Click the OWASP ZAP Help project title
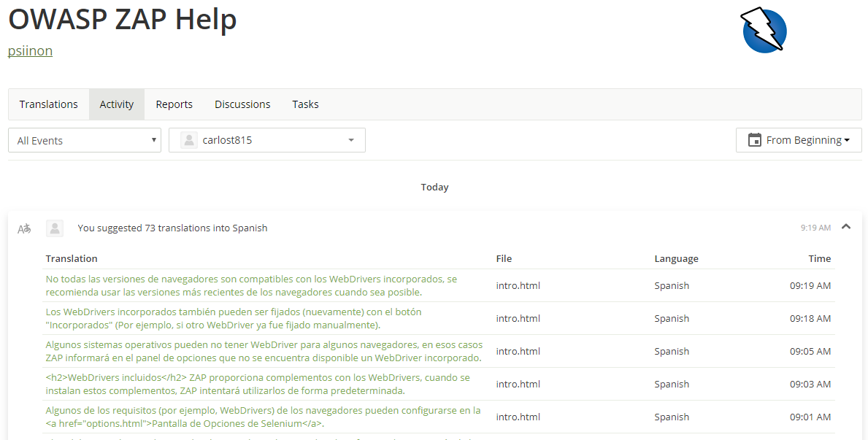The image size is (868, 440). coord(123,19)
